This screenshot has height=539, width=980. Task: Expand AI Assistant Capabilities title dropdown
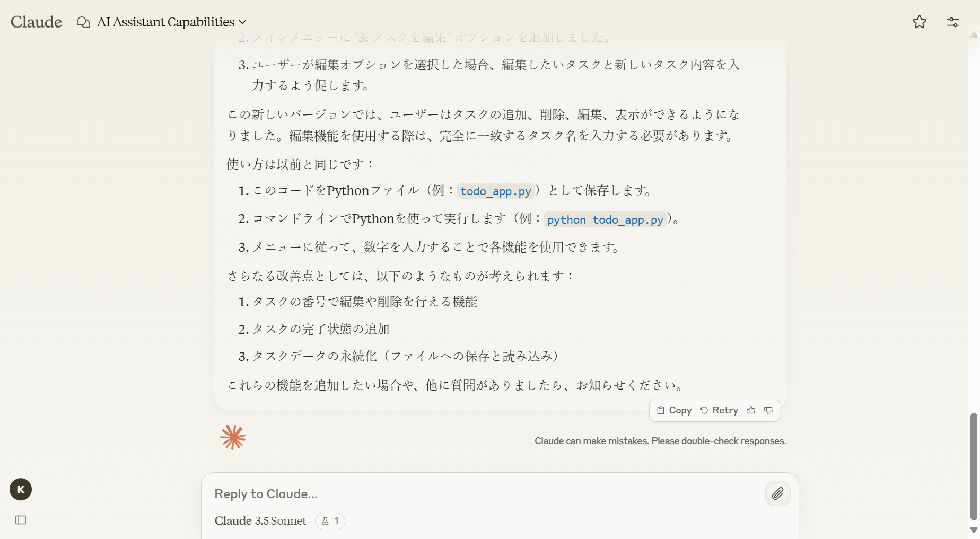165,22
